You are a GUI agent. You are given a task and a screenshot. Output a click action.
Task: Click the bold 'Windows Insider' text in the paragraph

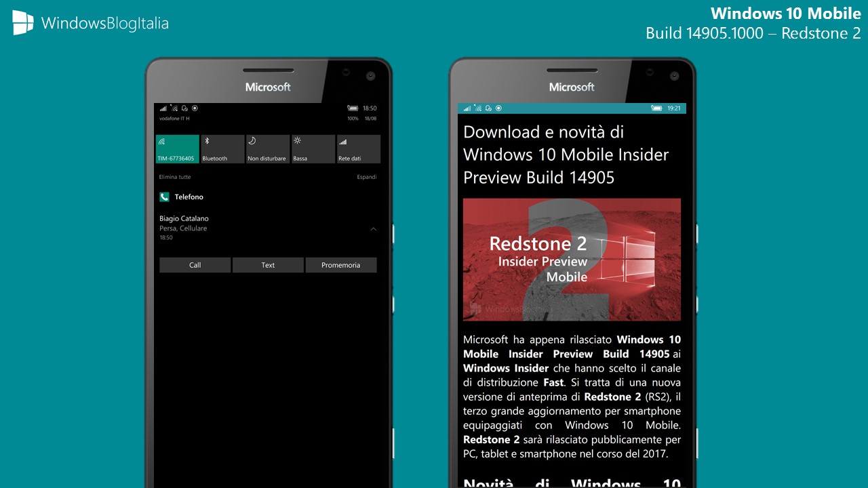506,368
